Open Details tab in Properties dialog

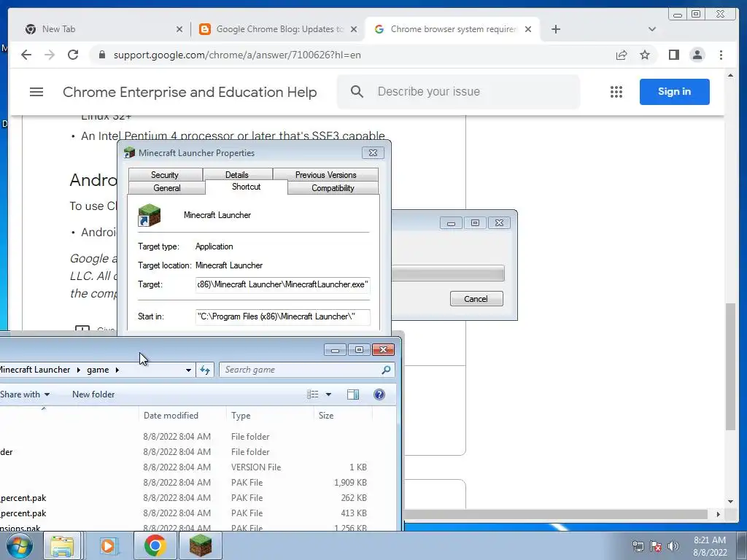click(x=237, y=175)
